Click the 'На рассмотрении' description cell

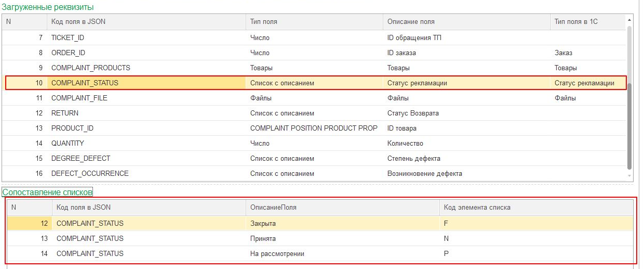(277, 253)
